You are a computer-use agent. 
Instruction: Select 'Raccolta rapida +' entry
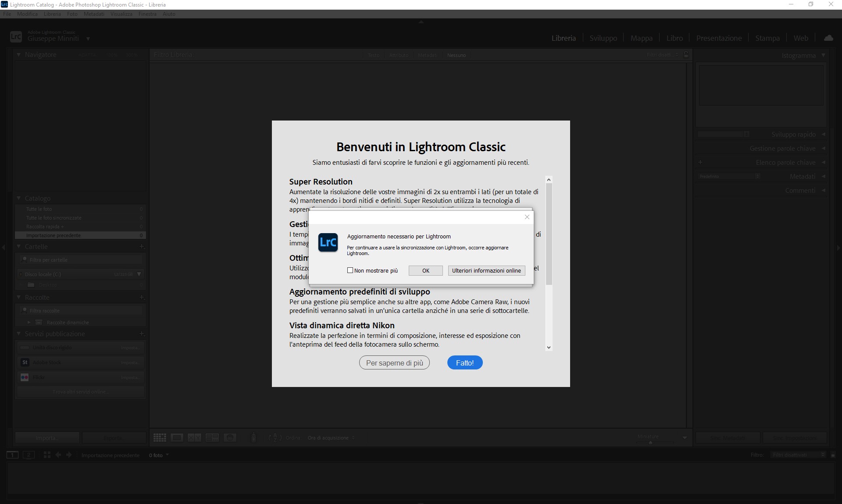(80, 227)
